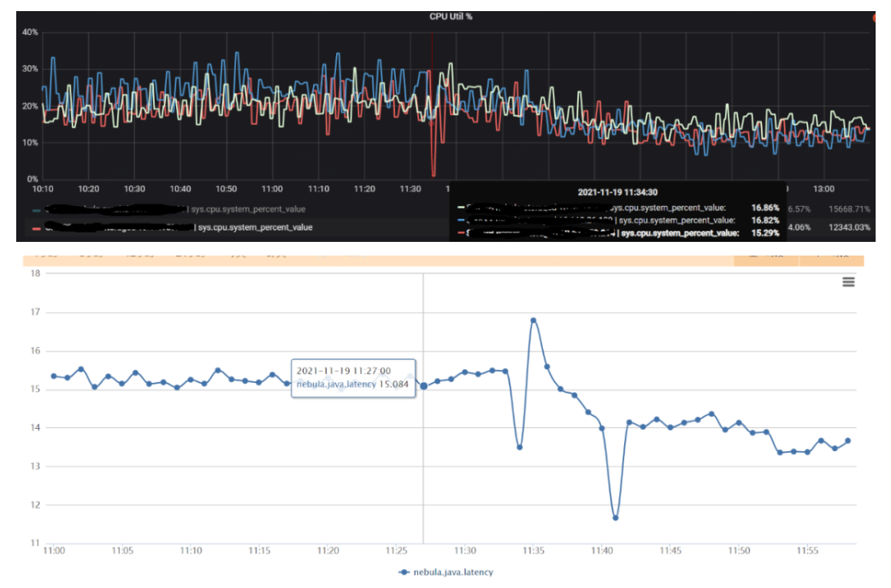Click the lowest latency point near 11:41

(616, 518)
